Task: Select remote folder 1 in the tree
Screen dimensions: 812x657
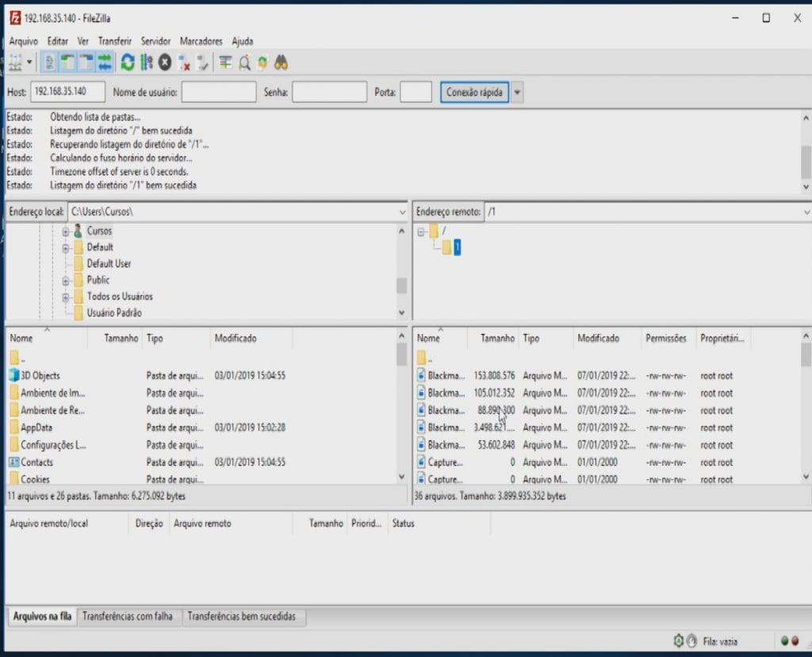Action: [x=458, y=247]
